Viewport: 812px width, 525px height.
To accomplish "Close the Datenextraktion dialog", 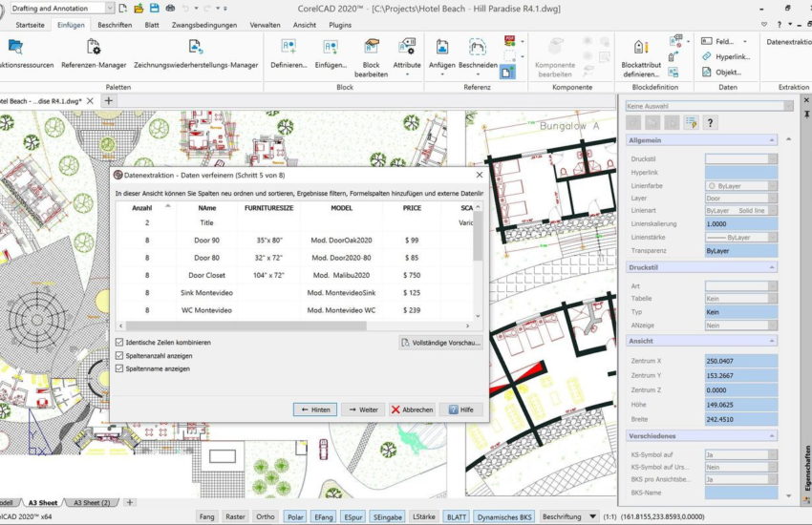I will pyautogui.click(x=479, y=175).
